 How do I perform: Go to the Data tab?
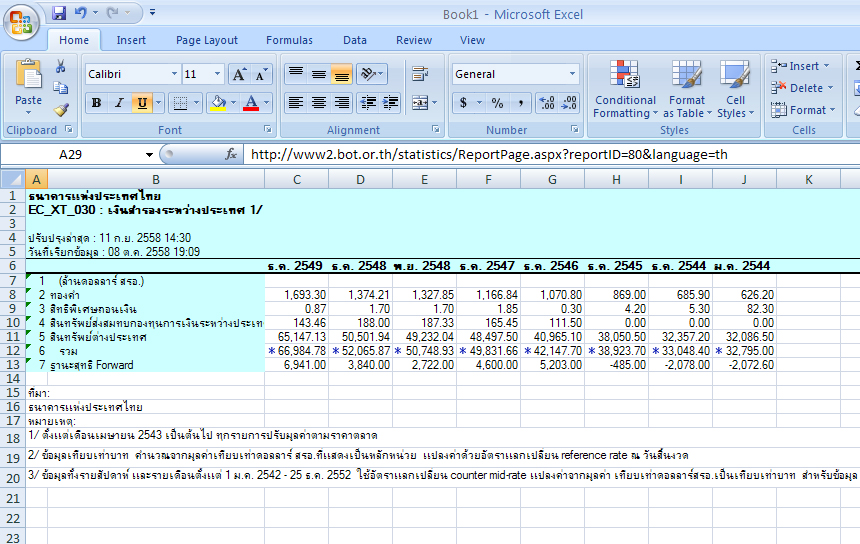tap(355, 40)
